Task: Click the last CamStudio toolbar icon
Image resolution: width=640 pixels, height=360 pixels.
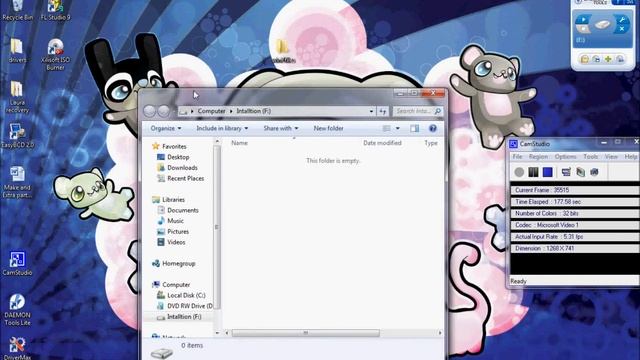Action: [594, 172]
